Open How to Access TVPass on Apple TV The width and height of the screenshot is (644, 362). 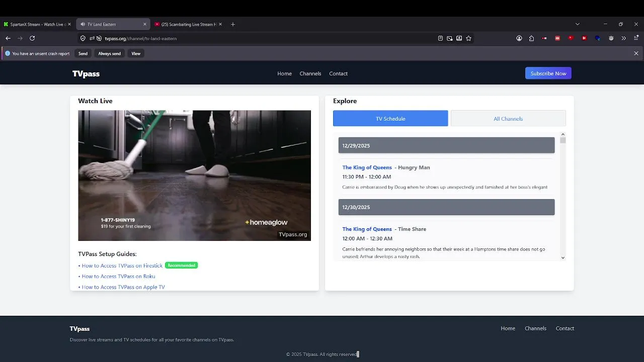point(123,287)
